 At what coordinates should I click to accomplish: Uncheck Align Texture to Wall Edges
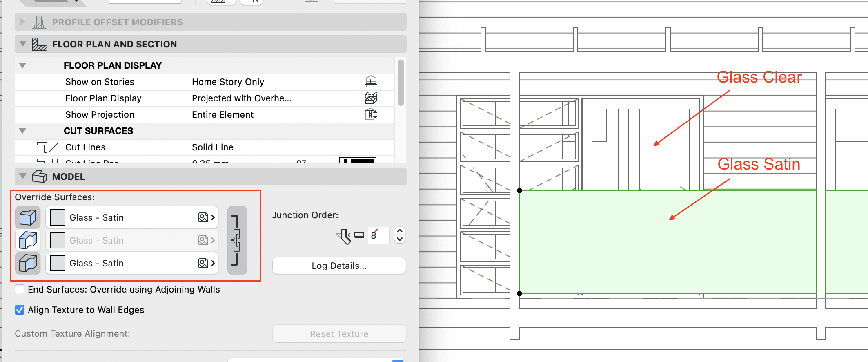click(x=20, y=310)
